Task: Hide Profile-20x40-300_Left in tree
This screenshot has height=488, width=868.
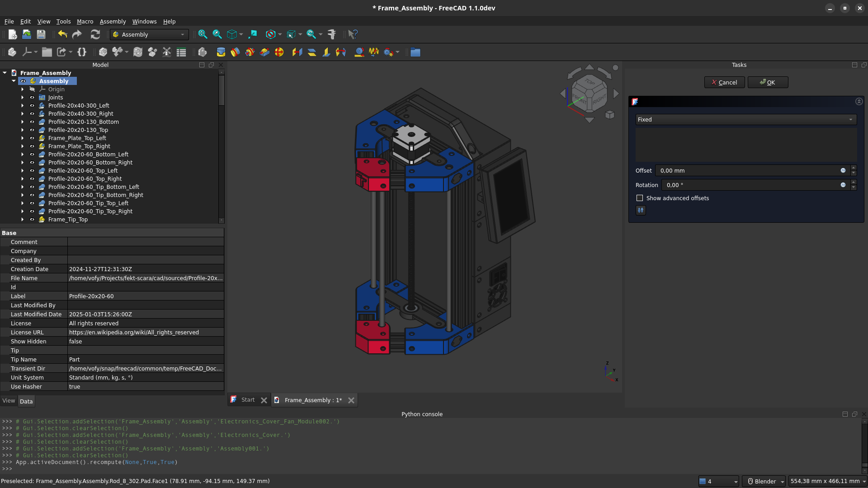Action: (32, 106)
